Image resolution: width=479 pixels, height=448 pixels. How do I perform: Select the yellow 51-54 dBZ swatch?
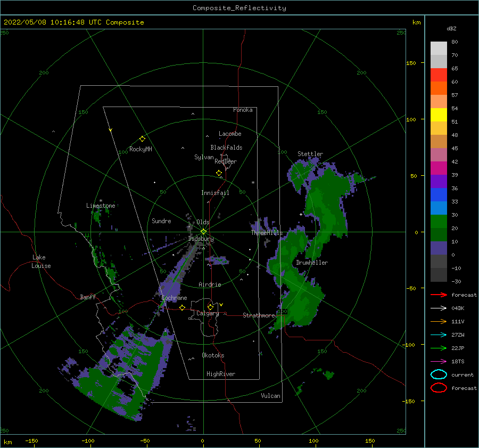click(439, 115)
